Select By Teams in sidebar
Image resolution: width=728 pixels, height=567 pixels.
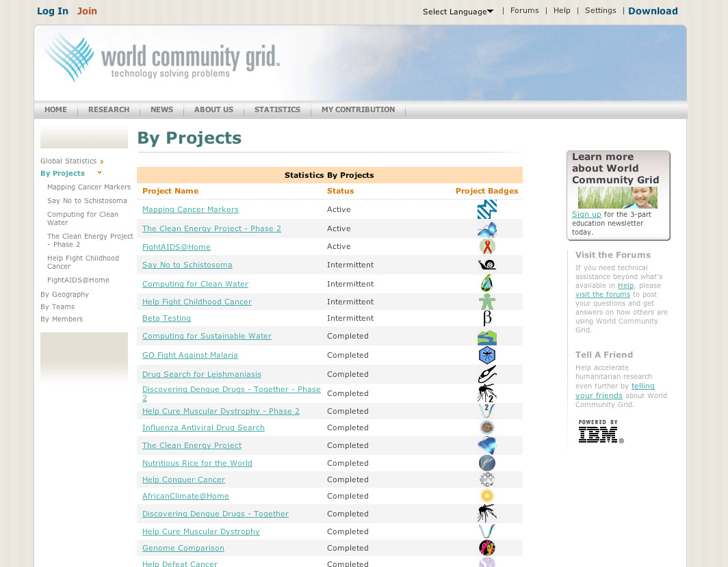(57, 306)
